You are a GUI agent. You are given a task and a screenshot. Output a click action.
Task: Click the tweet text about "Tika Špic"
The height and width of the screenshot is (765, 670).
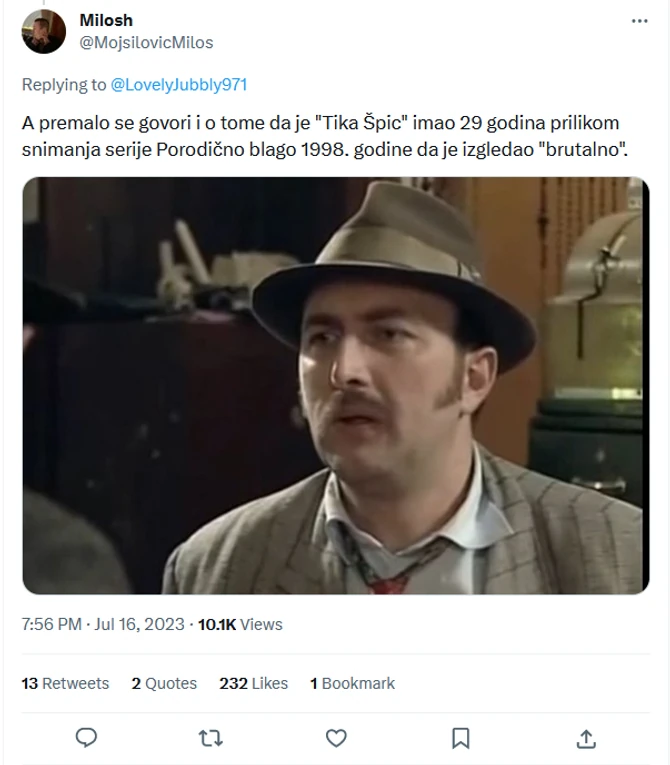pos(320,136)
